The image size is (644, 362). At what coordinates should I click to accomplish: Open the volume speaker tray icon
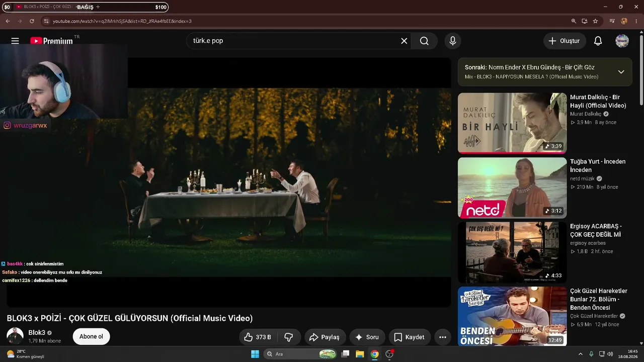(610, 354)
